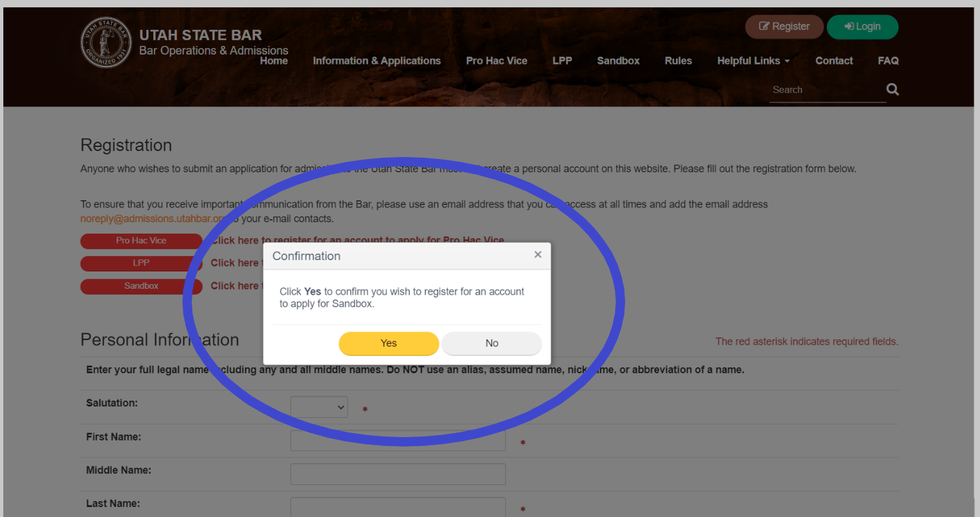Click the Middle Name input field
Image resolution: width=980 pixels, height=517 pixels.
(x=397, y=474)
